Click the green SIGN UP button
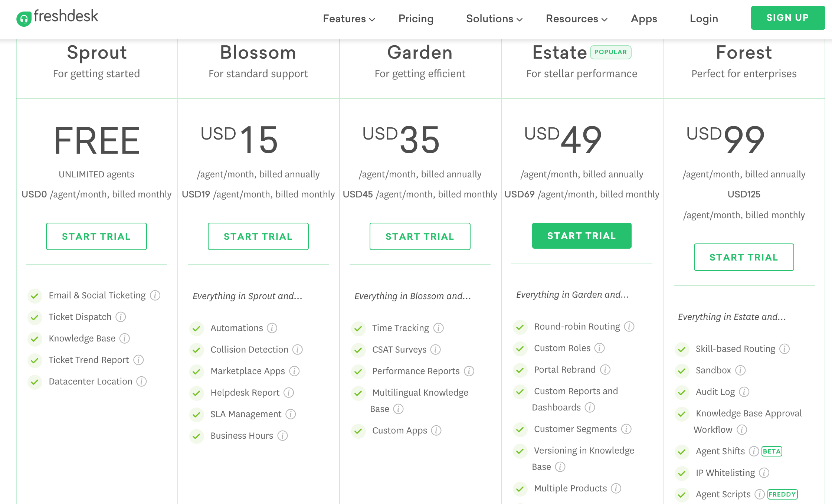Viewport: 832px width, 504px height. coord(788,18)
